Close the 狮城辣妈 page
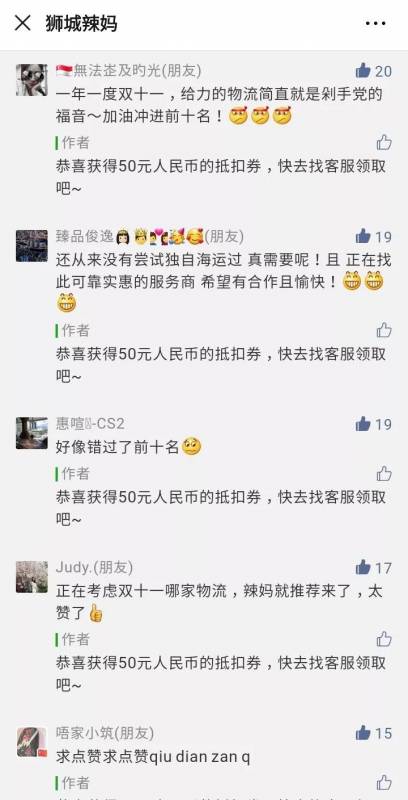This screenshot has width=408, height=800. (x=22, y=23)
